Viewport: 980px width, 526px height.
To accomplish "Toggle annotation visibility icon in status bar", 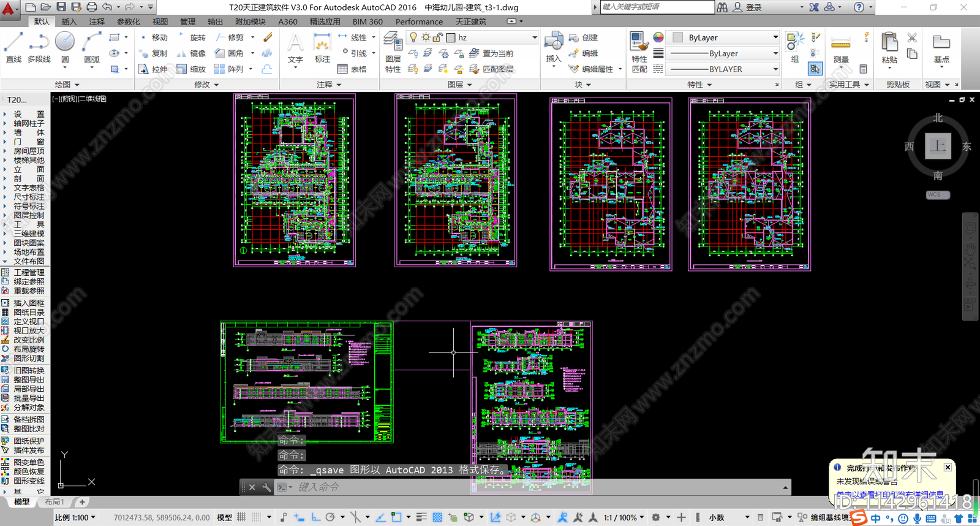I will [x=563, y=517].
